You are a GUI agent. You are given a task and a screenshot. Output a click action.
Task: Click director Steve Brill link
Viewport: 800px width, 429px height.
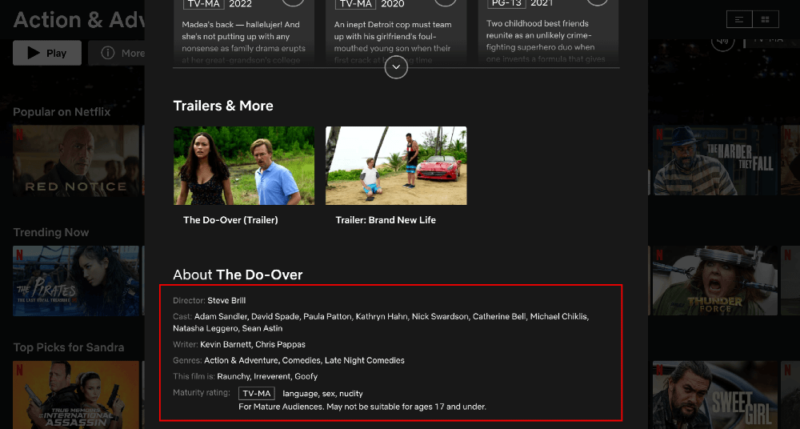coord(226,300)
